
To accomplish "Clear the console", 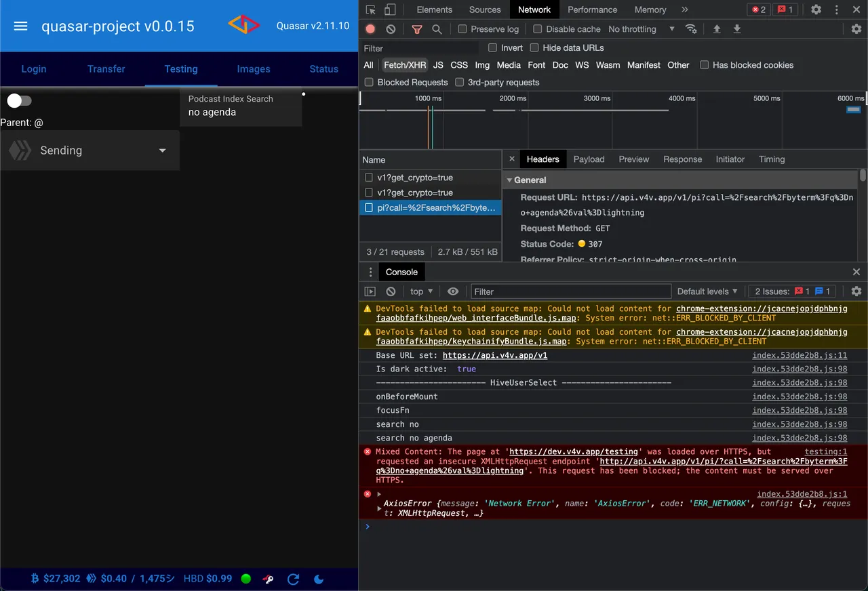I will [x=391, y=291].
